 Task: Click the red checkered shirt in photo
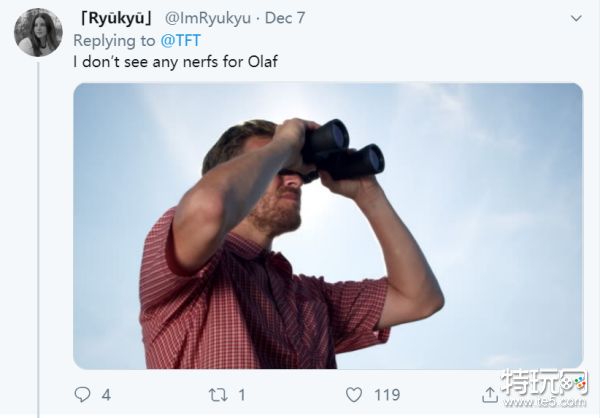(x=260, y=300)
